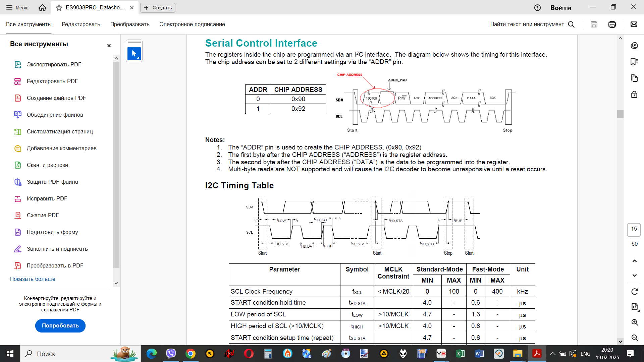Open the AI assistant icon in right rail
The width and height of the screenshot is (644, 362).
[x=634, y=45]
